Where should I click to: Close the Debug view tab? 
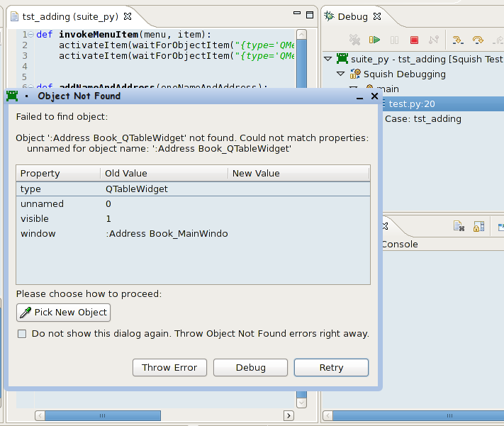point(377,16)
